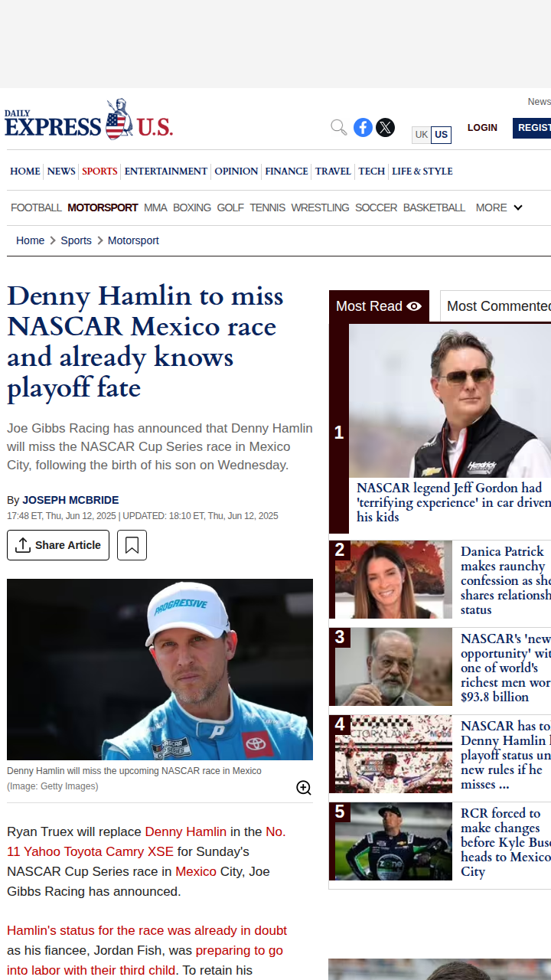Select the Most Commented tab
The width and height of the screenshot is (551, 980).
point(497,306)
